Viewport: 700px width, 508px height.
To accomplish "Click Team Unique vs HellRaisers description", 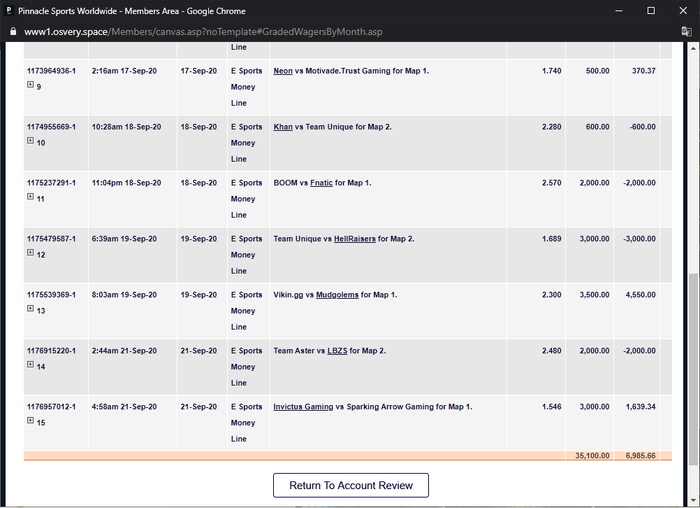I will [344, 239].
